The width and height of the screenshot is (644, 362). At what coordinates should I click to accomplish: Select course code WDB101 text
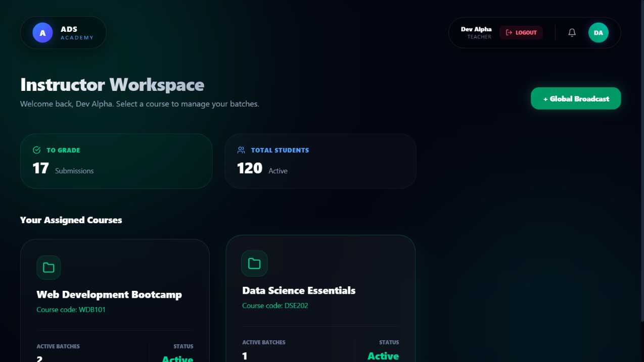click(71, 309)
